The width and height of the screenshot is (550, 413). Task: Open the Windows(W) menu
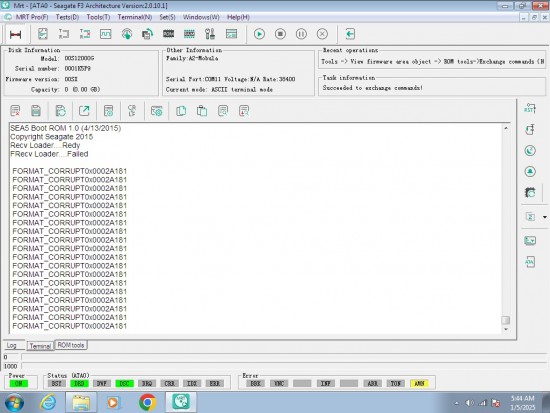[201, 17]
